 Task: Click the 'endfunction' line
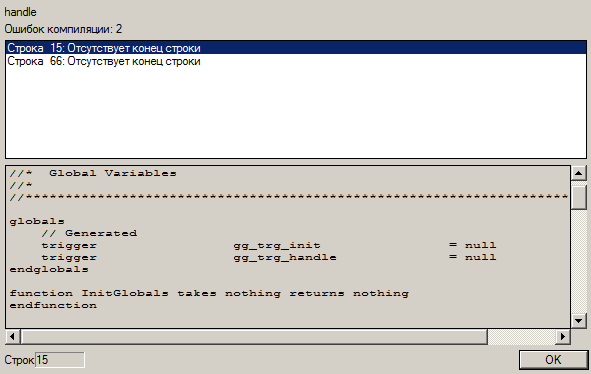pyautogui.click(x=53, y=305)
